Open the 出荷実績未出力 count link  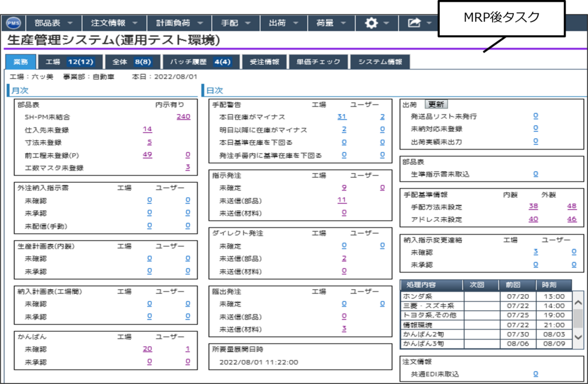(x=536, y=141)
